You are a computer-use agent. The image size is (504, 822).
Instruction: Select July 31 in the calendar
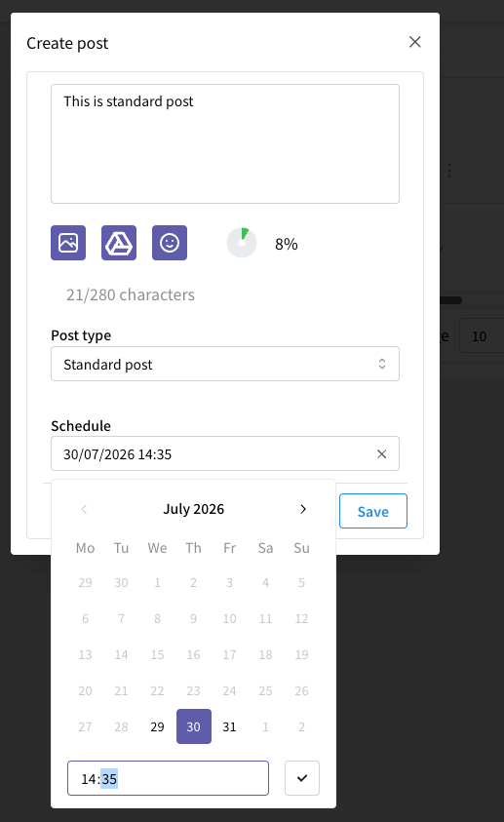pyautogui.click(x=229, y=726)
